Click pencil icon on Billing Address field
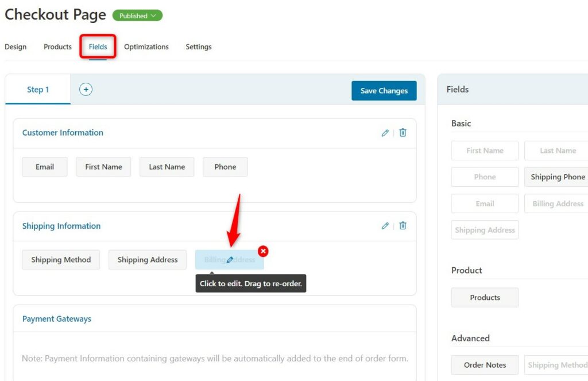This screenshot has width=588, height=381. (230, 260)
